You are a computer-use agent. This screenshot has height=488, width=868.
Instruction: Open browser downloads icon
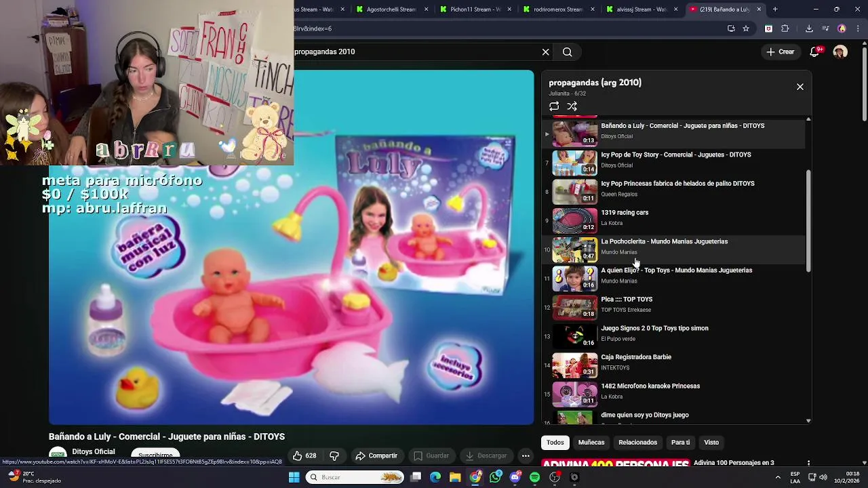click(809, 28)
